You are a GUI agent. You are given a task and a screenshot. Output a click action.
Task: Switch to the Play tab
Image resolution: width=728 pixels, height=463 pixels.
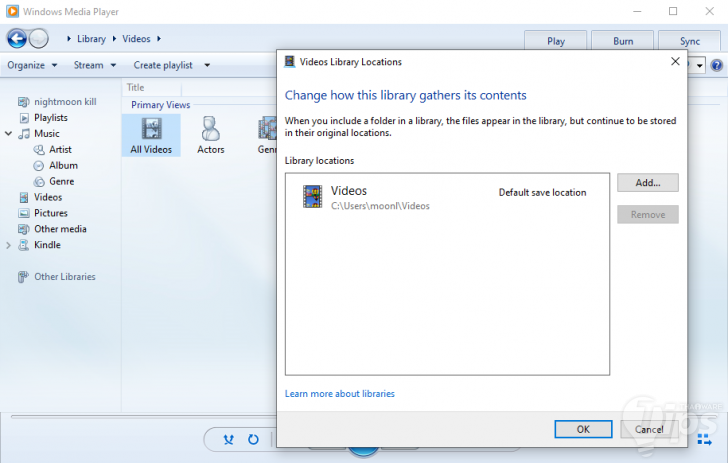pyautogui.click(x=556, y=41)
